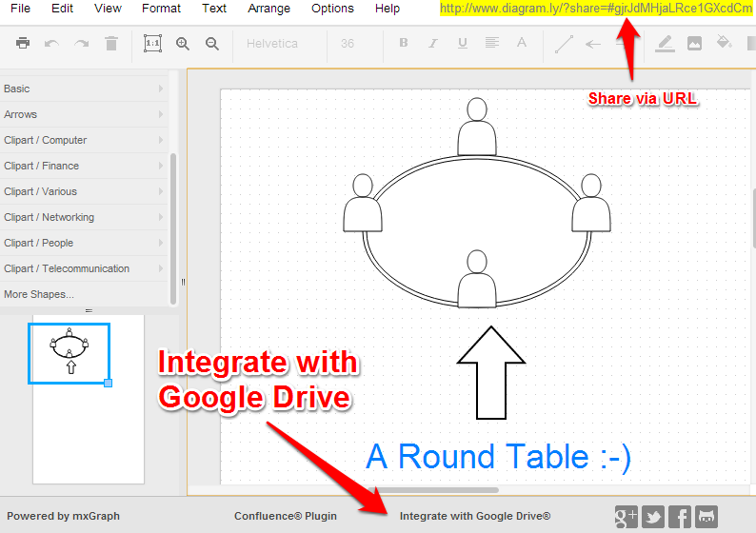The image size is (756, 533).
Task: Click the sidebar splitter handle
Action: (x=183, y=282)
